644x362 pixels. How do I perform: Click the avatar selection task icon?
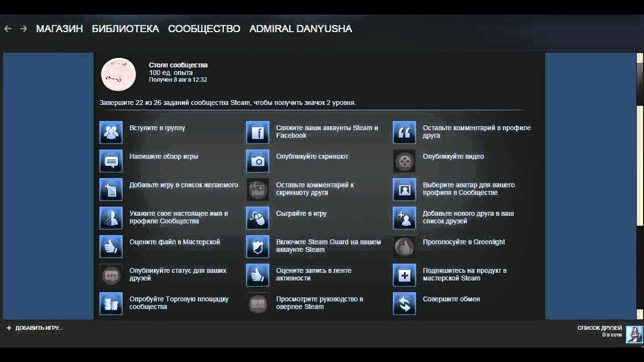coord(405,190)
